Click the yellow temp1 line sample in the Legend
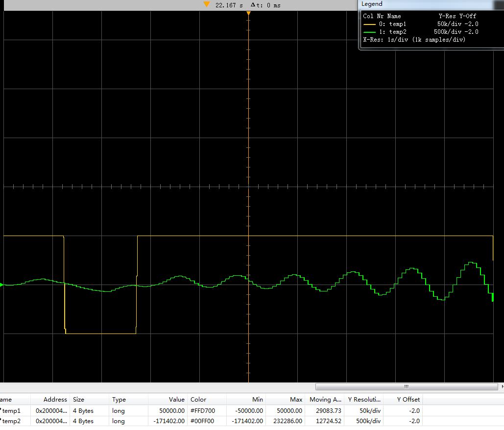This screenshot has height=430, width=504. [x=369, y=24]
